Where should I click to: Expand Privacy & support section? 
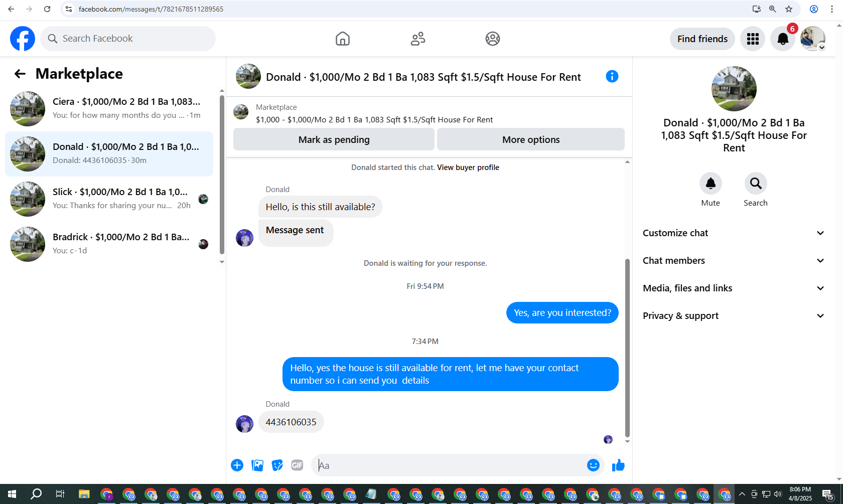[734, 316]
